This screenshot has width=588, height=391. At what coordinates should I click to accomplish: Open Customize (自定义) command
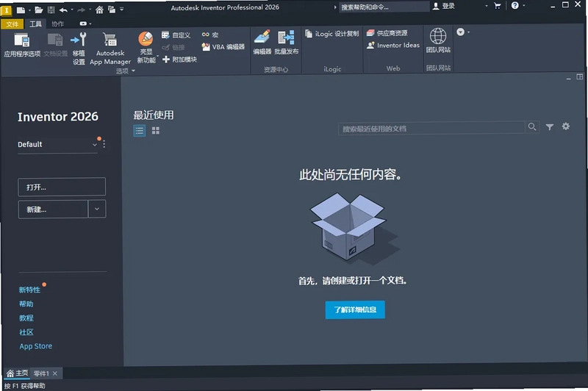[x=176, y=35]
